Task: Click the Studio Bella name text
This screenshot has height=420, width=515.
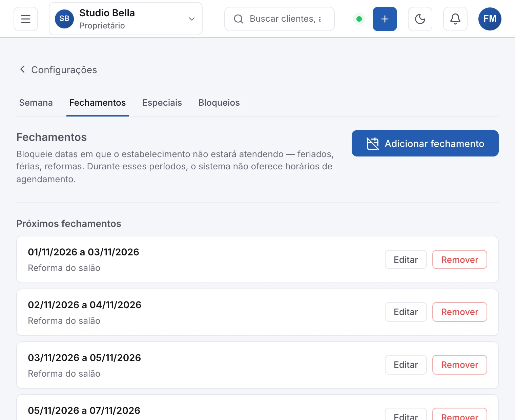Action: (x=107, y=13)
